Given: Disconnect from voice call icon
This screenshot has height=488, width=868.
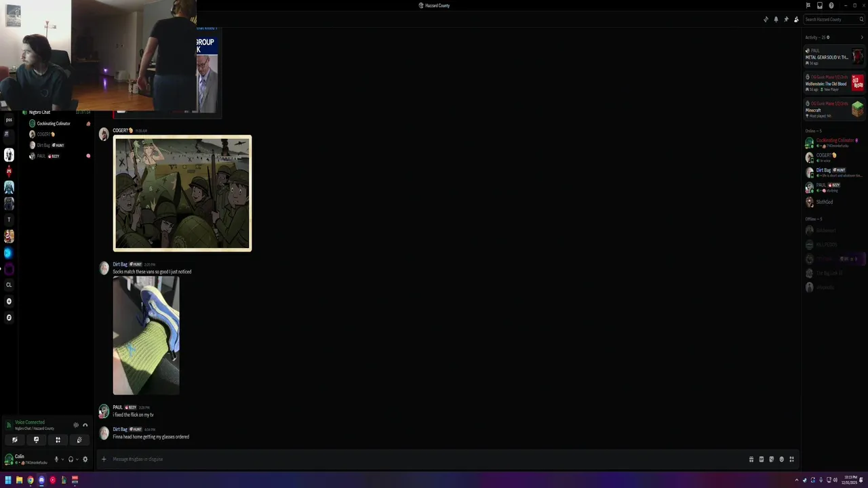Looking at the screenshot, I should click(x=85, y=425).
